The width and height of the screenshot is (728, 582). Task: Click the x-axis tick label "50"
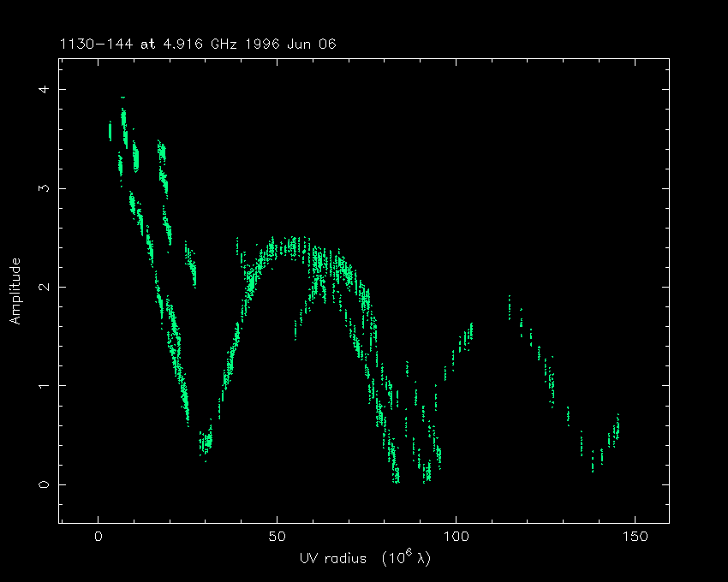pyautogui.click(x=277, y=537)
